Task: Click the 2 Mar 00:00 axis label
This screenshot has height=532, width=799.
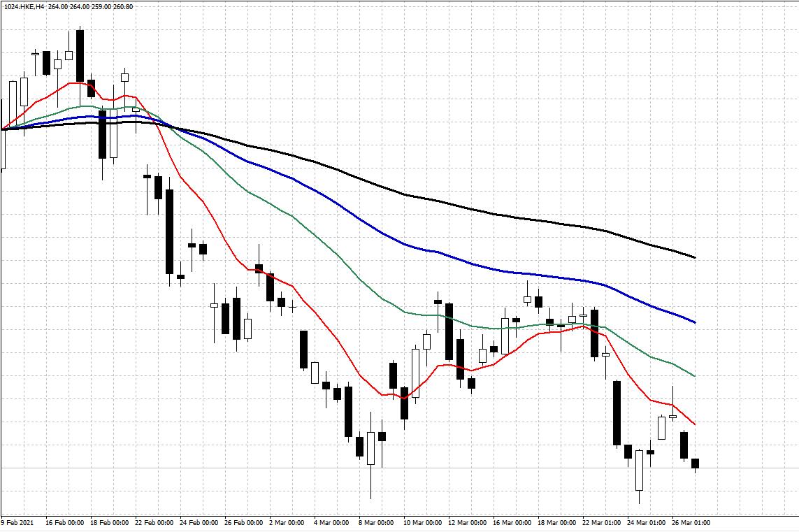Action: pyautogui.click(x=287, y=522)
